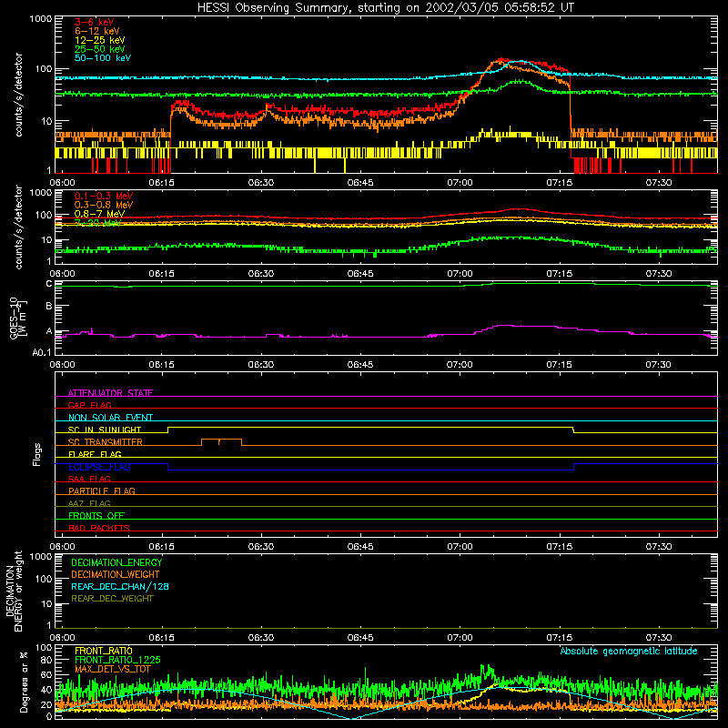
Task: Click the GOES-10 axis label
Action: (18, 318)
